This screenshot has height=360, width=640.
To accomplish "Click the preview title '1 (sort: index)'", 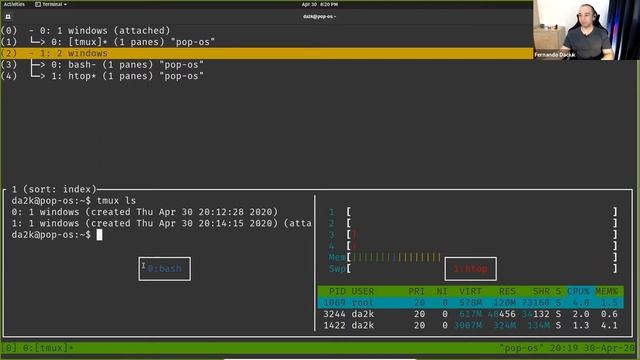I will 54,189.
